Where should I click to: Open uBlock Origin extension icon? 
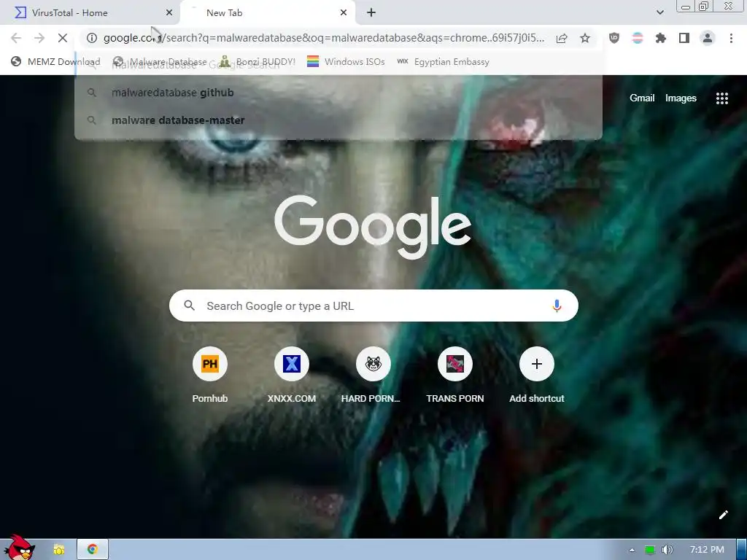[614, 38]
